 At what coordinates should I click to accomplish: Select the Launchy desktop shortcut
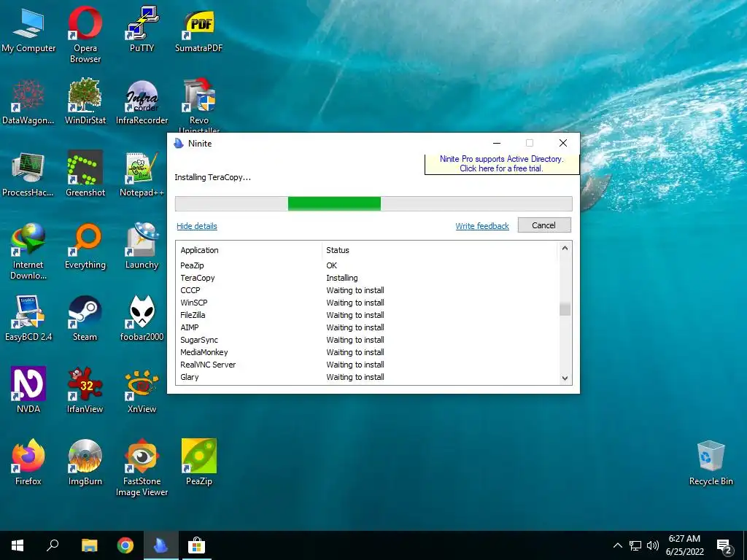pos(142,246)
